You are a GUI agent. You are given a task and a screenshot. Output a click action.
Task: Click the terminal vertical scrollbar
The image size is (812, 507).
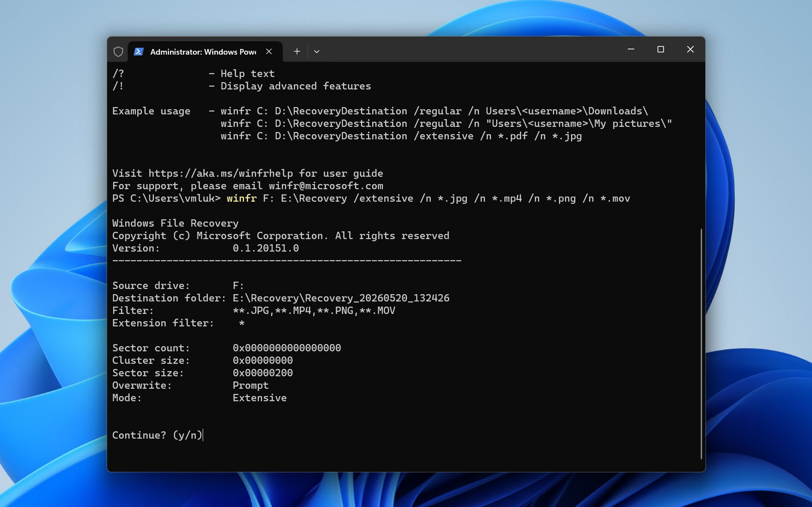click(x=701, y=344)
